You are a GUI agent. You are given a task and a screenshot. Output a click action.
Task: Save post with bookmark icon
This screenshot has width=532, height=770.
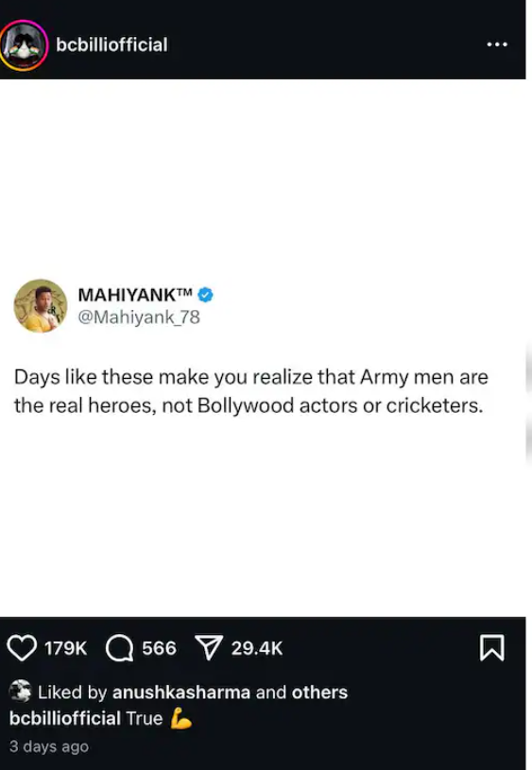491,648
